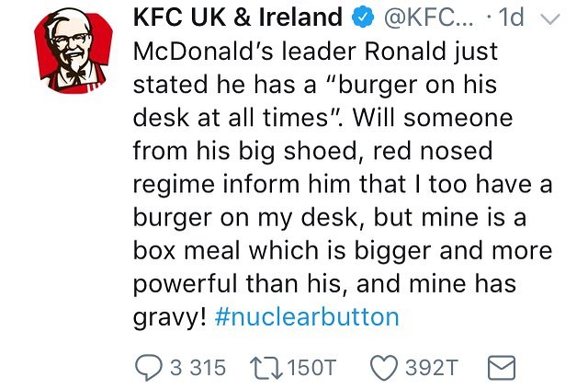The height and width of the screenshot is (389, 588).
Task: Open the @KFC... handle link
Action: tap(428, 17)
